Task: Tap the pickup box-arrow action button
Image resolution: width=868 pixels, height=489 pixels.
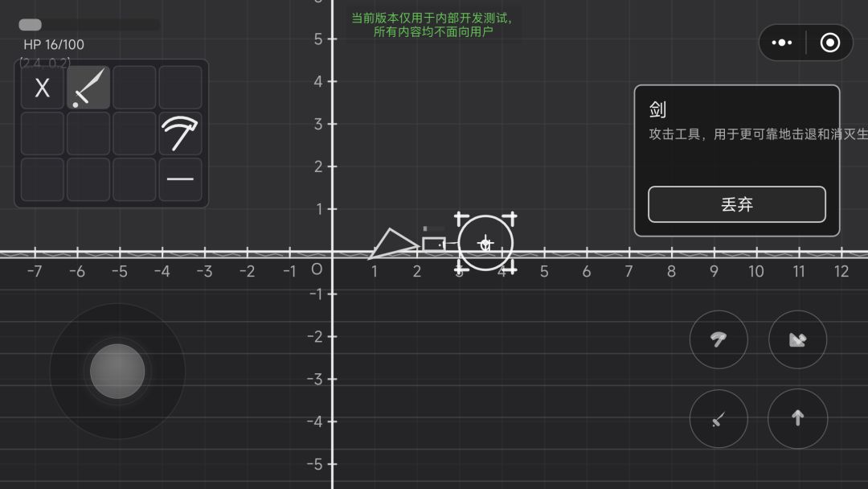Action: [x=798, y=339]
